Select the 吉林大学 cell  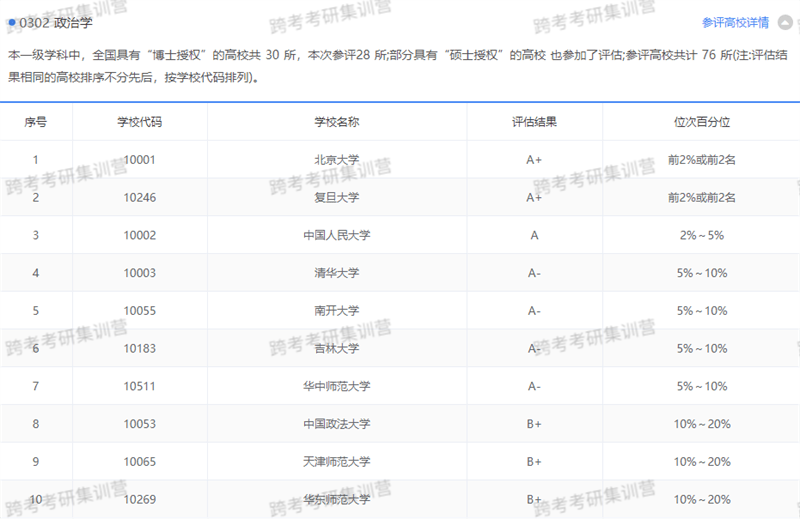pos(337,349)
